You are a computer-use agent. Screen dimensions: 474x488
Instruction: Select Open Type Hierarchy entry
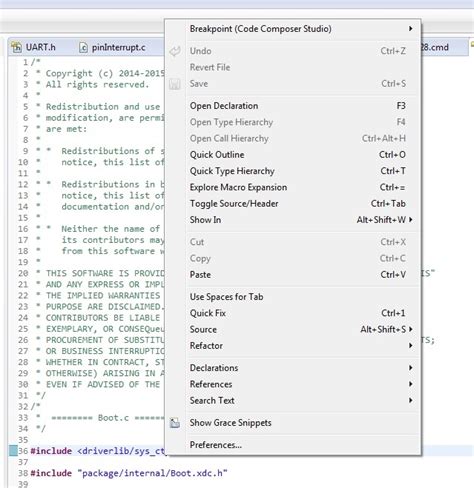pos(293,122)
